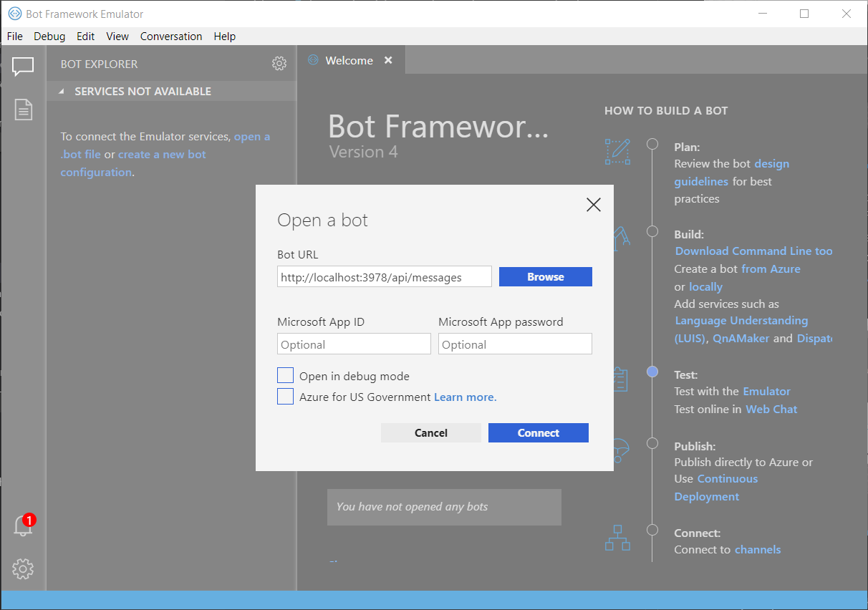Image resolution: width=868 pixels, height=610 pixels.
Task: Check Azure for US Government option
Action: (x=286, y=397)
